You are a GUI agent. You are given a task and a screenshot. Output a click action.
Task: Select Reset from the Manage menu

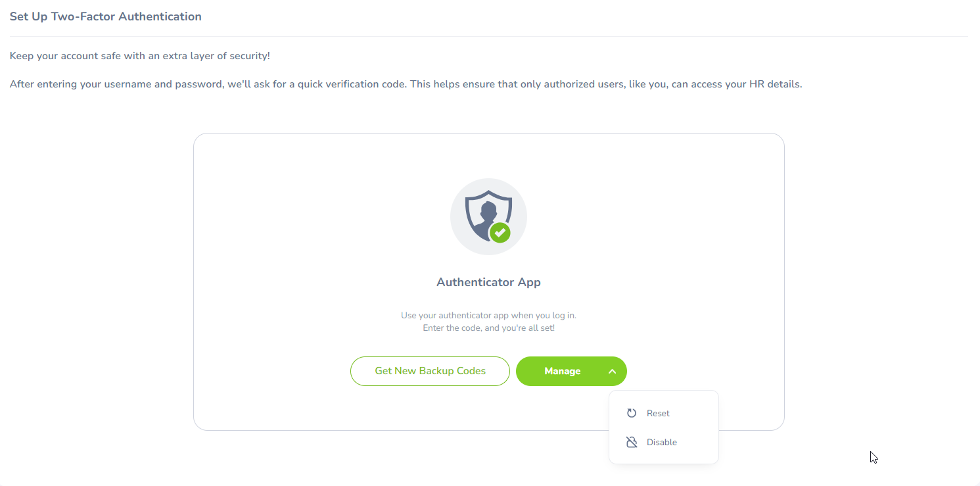[x=658, y=413]
